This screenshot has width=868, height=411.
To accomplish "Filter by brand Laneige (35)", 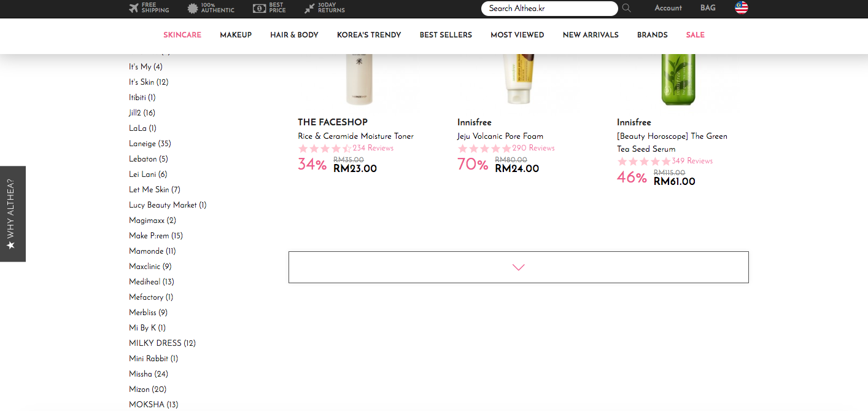I will click(150, 144).
